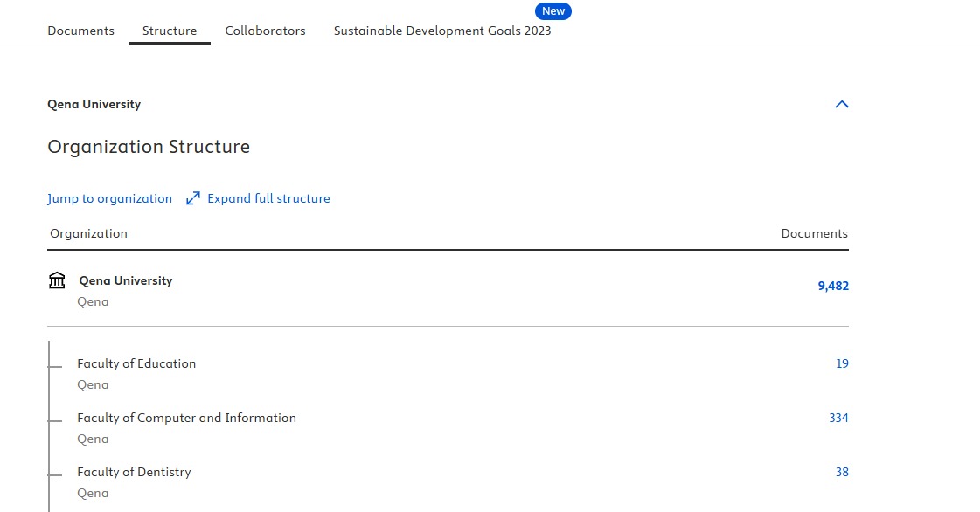Click Jump to organization link
This screenshot has width=980, height=512.
click(x=109, y=198)
